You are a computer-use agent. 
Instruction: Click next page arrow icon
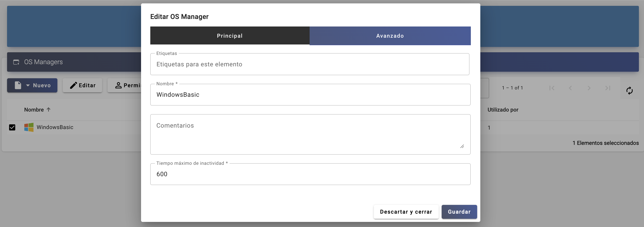click(x=589, y=88)
